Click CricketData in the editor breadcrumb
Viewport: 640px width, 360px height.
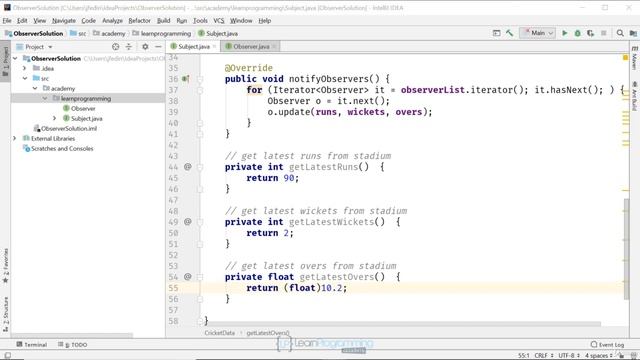pos(220,333)
